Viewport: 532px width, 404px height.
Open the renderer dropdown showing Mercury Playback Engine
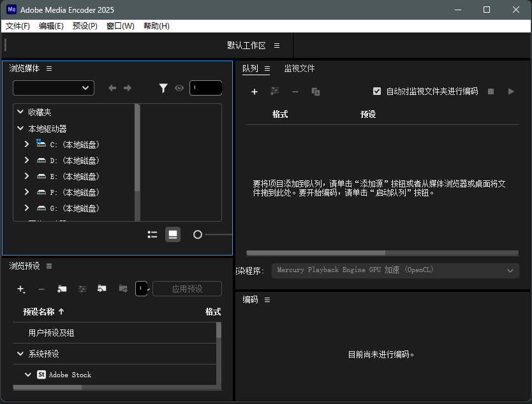394,270
